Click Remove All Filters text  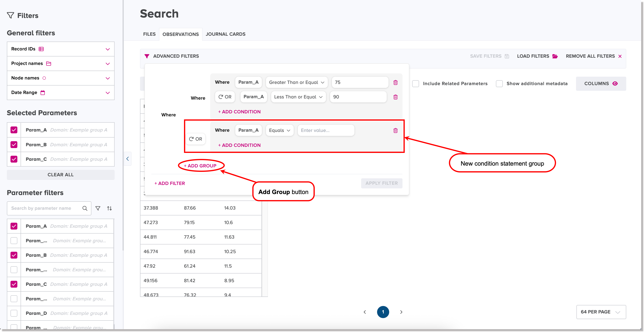590,56
